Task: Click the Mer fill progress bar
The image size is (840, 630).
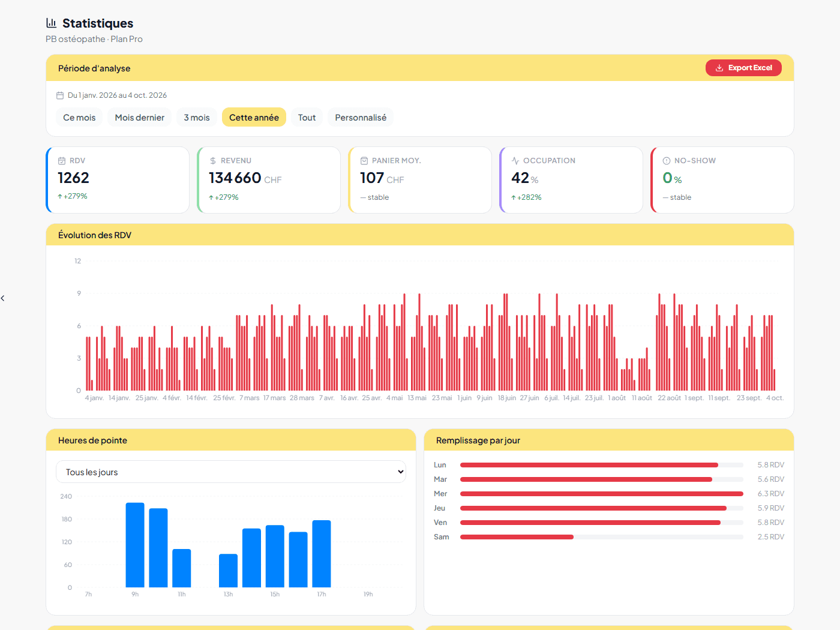Action: [602, 494]
